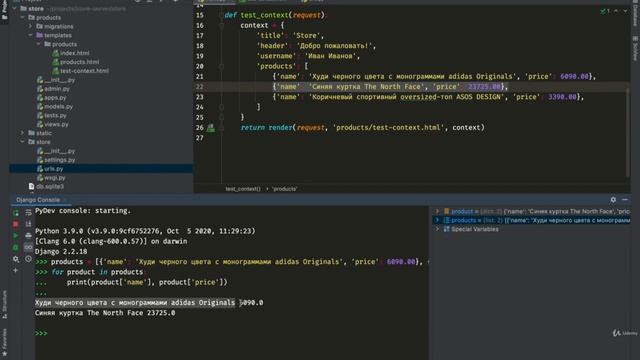Open index.html in the project tree
Viewport: 640px width, 360px height.
pos(75,53)
